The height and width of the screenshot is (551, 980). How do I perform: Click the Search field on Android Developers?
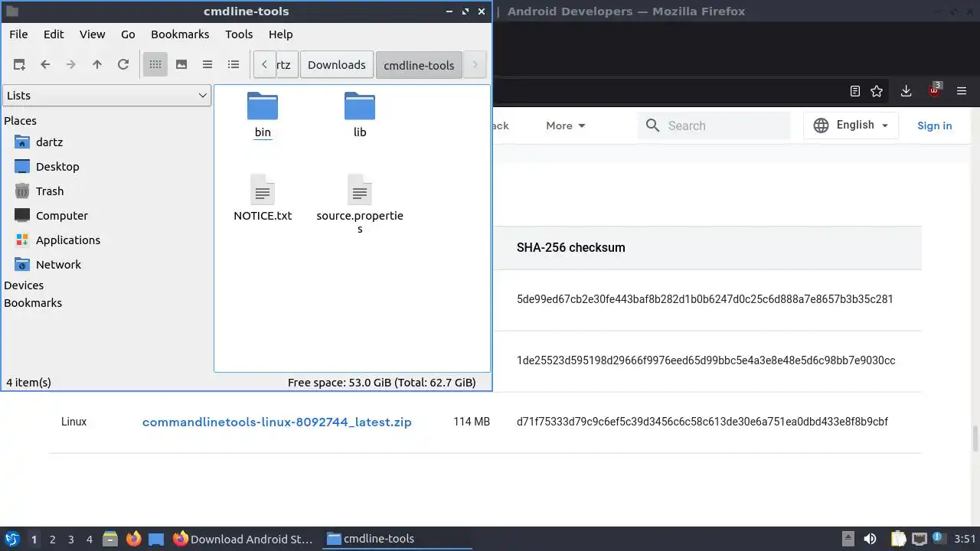(x=714, y=126)
